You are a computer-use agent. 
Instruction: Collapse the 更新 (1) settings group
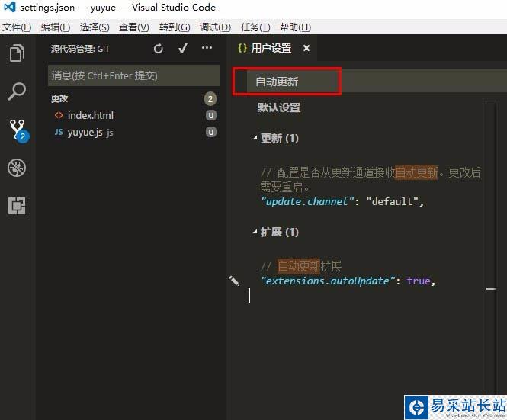[x=255, y=138]
